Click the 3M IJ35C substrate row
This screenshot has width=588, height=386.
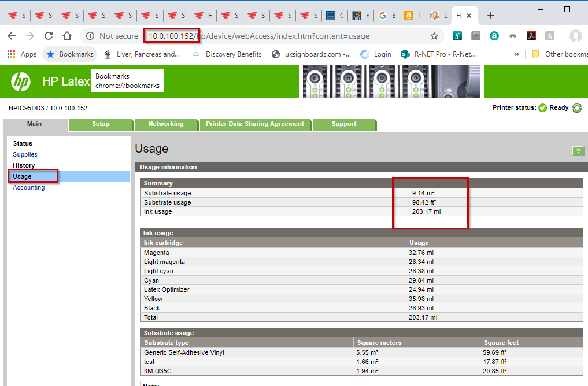pyautogui.click(x=362, y=371)
